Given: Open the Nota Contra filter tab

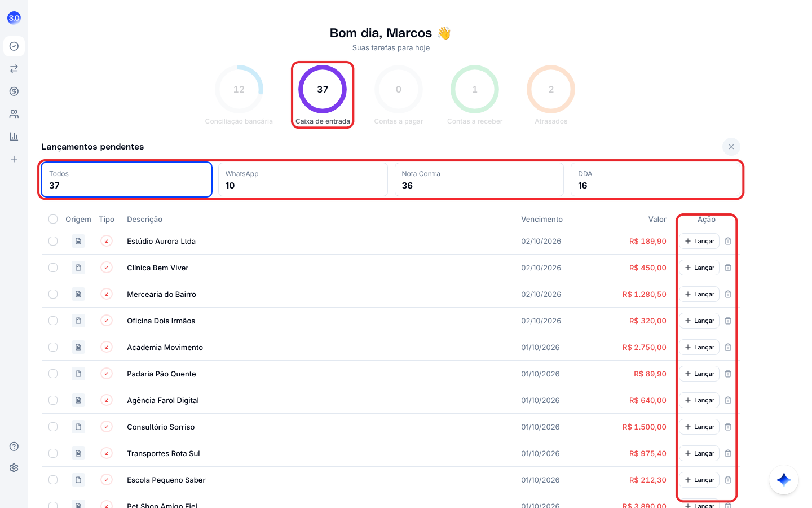Looking at the screenshot, I should click(479, 179).
